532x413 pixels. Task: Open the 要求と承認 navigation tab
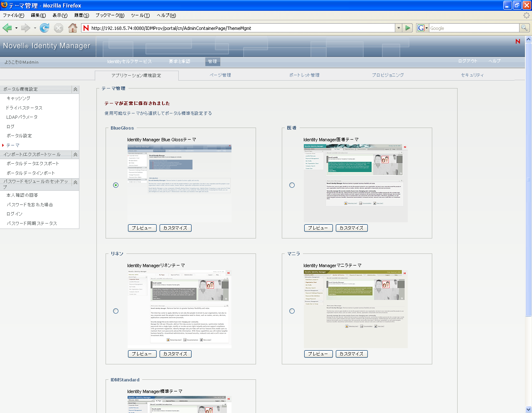point(180,61)
